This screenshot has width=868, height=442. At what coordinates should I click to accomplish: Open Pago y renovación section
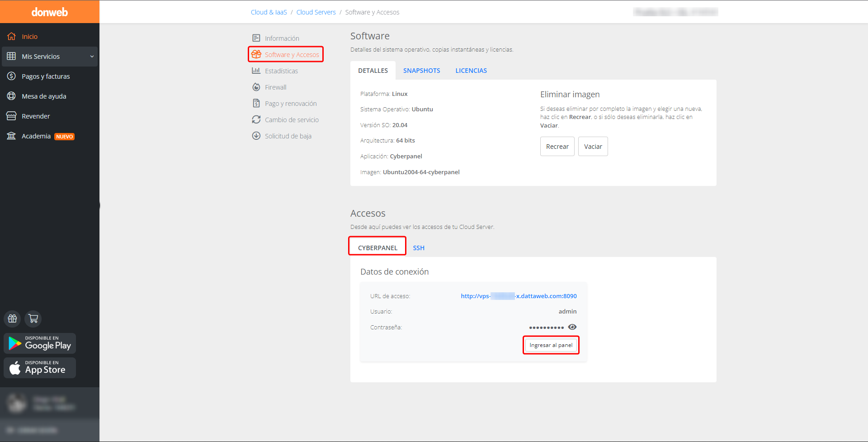click(x=291, y=104)
